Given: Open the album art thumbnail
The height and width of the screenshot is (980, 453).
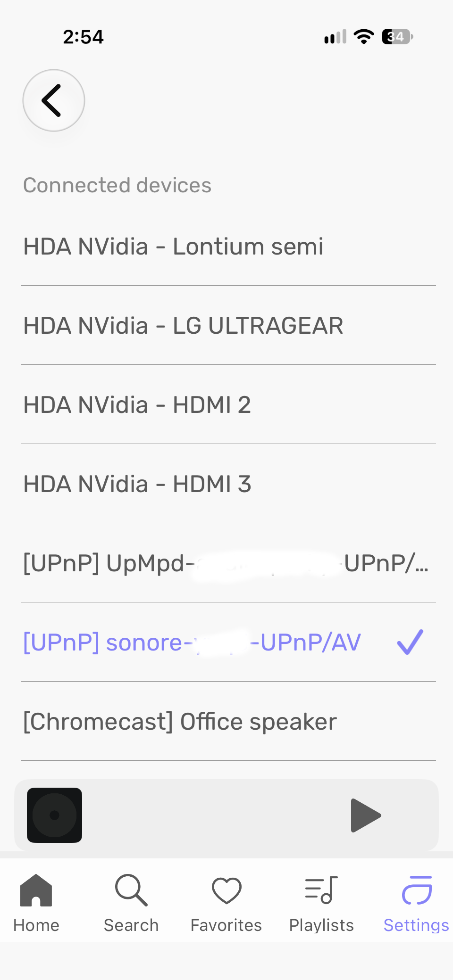Looking at the screenshot, I should tap(54, 815).
